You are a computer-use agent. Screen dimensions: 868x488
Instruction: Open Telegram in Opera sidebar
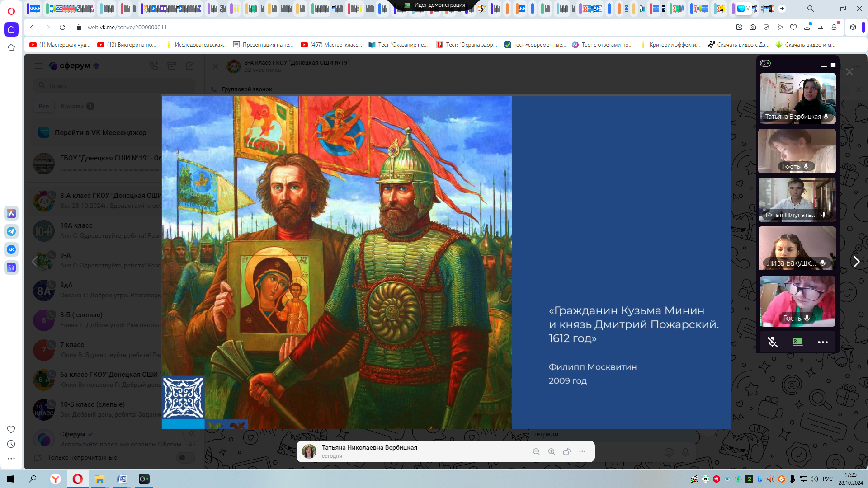(11, 231)
